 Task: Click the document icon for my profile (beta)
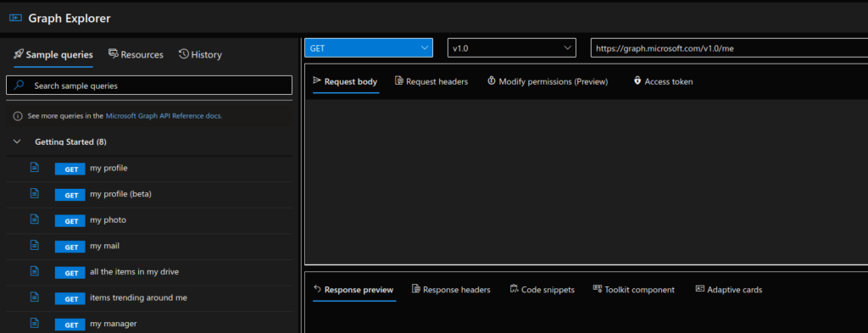point(34,193)
